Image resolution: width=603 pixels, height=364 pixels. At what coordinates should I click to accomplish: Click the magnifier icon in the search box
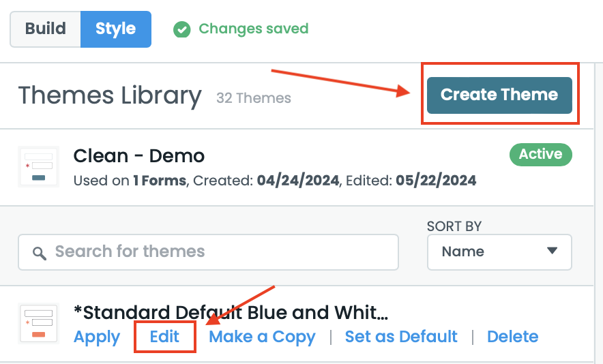40,253
